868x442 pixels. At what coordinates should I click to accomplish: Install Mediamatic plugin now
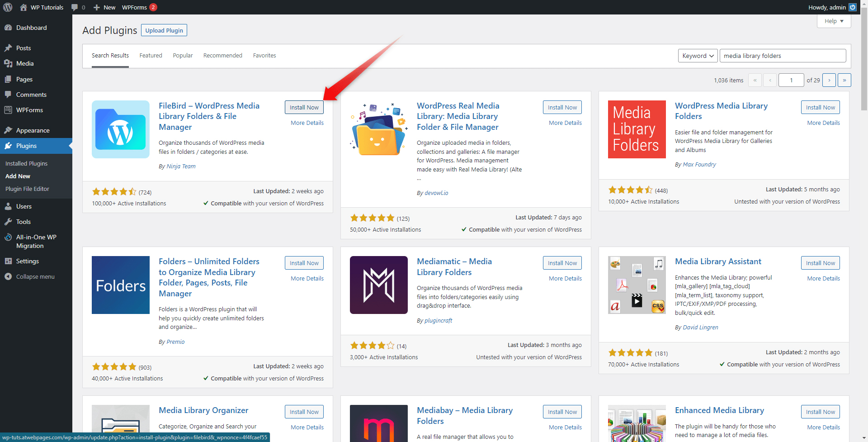pos(562,263)
